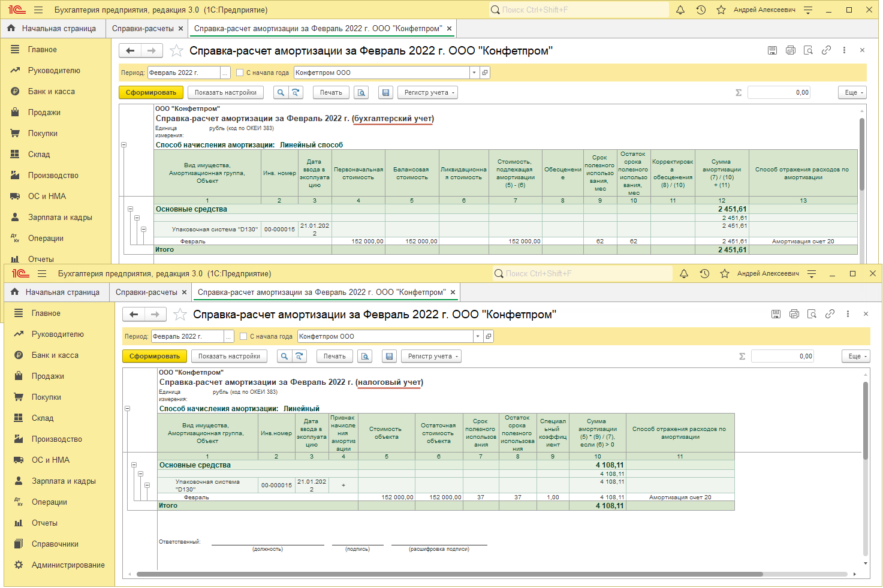Click 'Показать настройки' in upper window
This screenshot has width=883, height=588.
point(225,92)
